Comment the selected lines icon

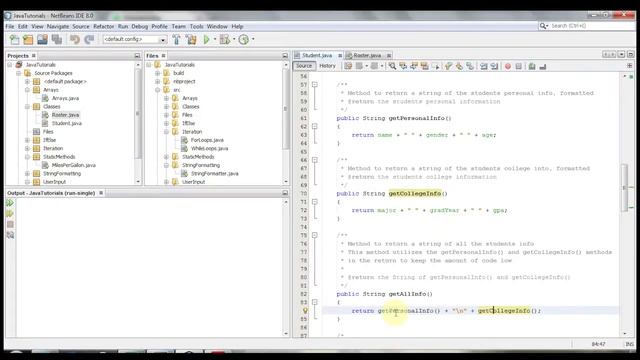click(x=532, y=66)
